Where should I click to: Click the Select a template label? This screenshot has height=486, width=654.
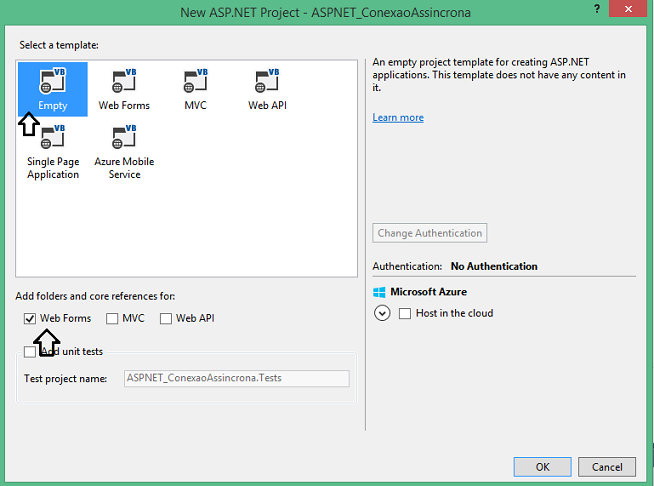(59, 45)
